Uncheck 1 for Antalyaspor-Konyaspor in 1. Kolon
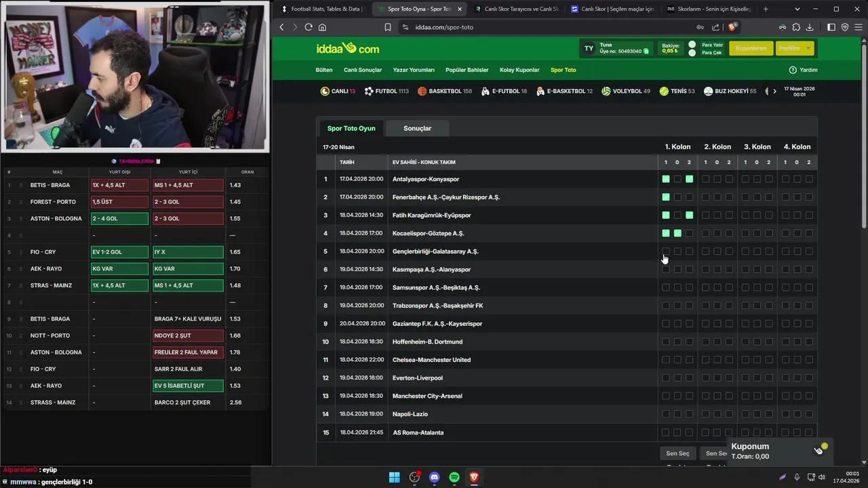This screenshot has width=868, height=488. (x=666, y=179)
